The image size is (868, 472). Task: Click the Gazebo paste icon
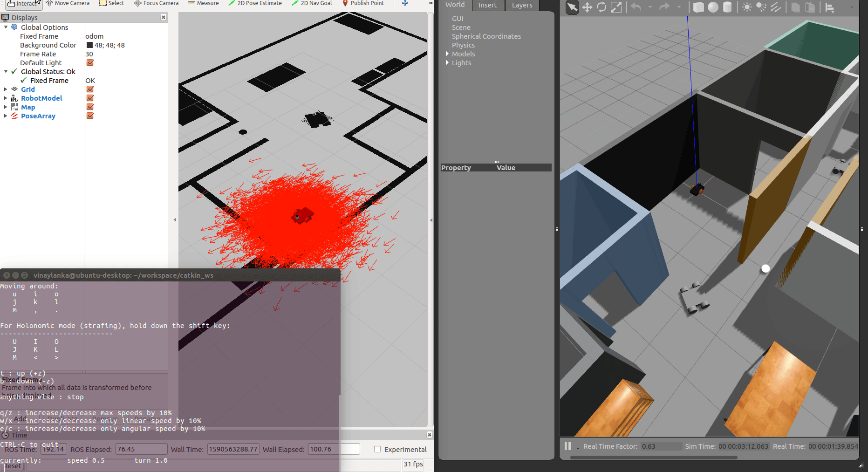pos(810,7)
